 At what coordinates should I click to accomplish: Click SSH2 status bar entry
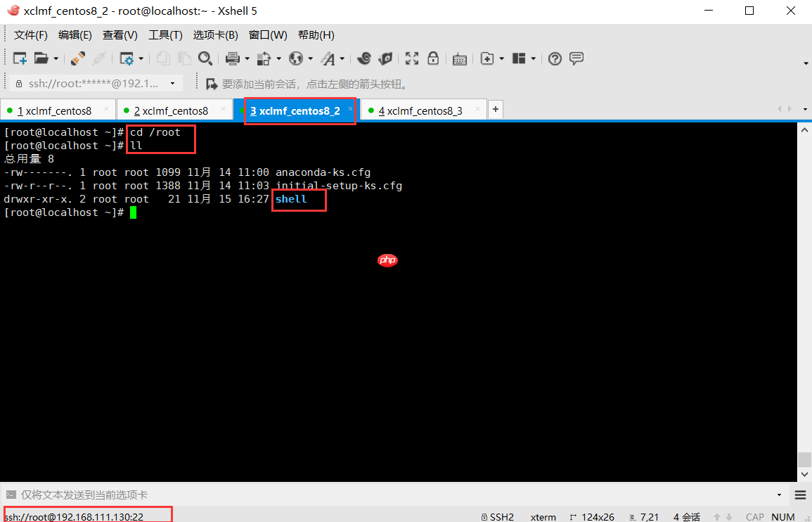[x=498, y=517]
